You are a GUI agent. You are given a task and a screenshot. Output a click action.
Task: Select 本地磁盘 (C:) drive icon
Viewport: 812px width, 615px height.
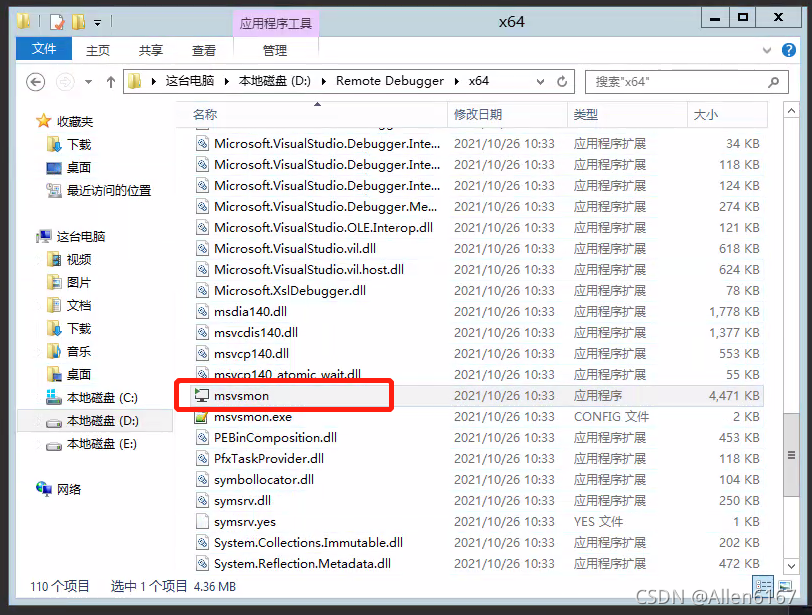click(x=54, y=397)
